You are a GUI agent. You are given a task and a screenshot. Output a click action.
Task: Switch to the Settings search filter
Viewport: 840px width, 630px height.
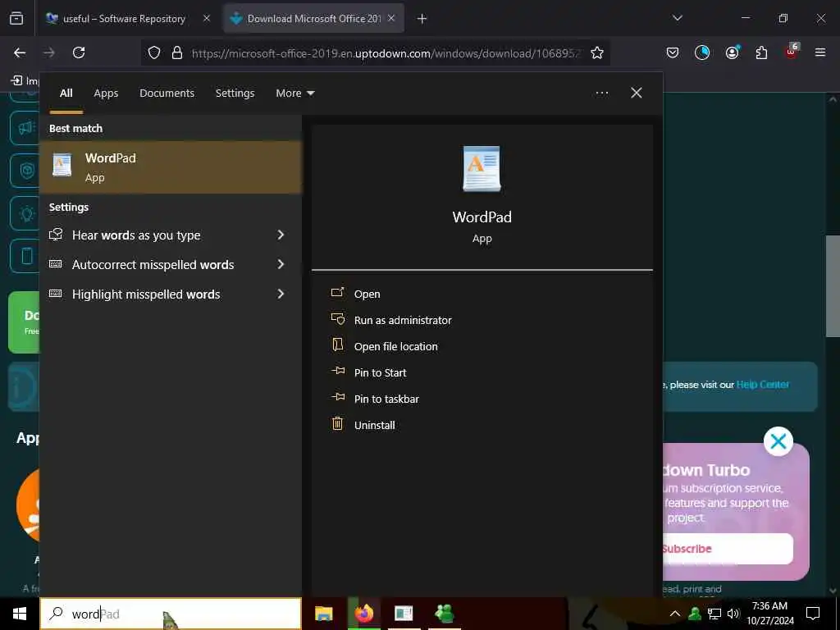[235, 94]
